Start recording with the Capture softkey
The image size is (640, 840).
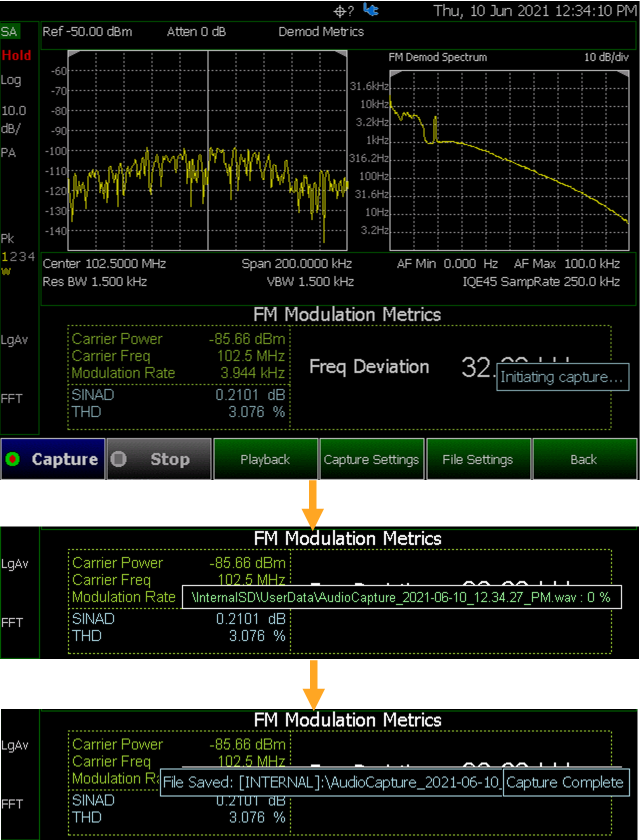coord(53,459)
